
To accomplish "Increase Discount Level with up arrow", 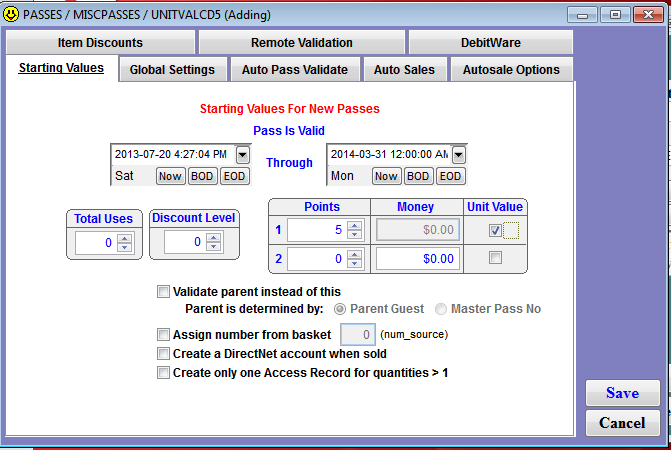I will pyautogui.click(x=214, y=237).
